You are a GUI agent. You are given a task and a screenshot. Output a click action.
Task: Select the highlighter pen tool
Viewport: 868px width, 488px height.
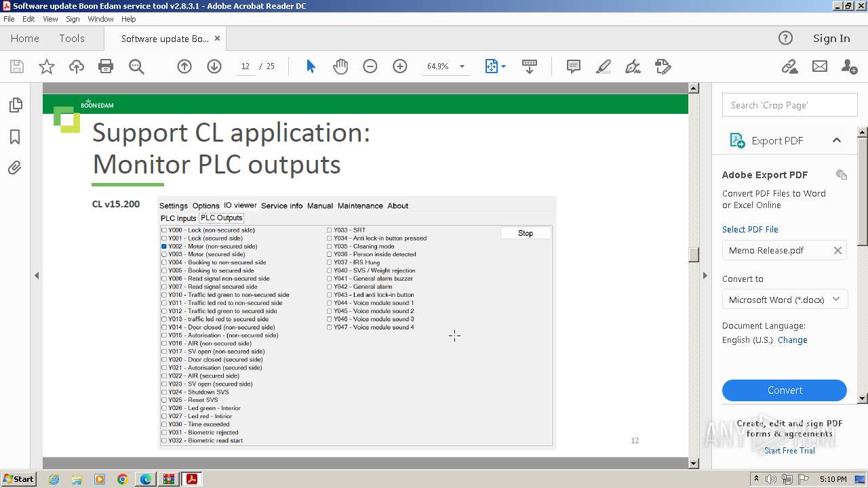click(604, 66)
